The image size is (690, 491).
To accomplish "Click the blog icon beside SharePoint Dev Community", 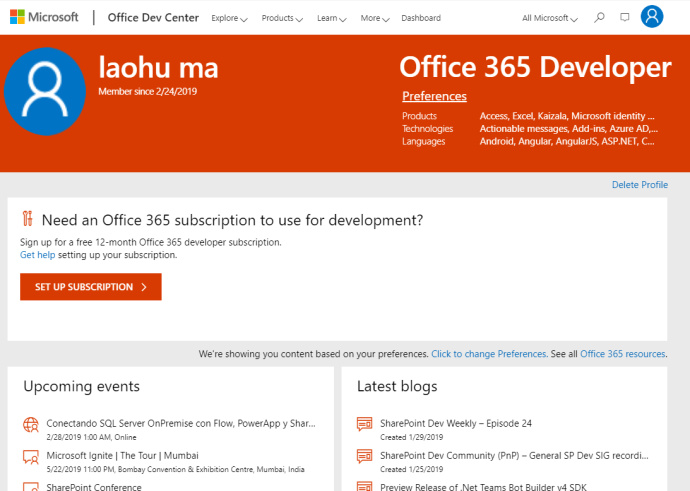I will click(364, 458).
